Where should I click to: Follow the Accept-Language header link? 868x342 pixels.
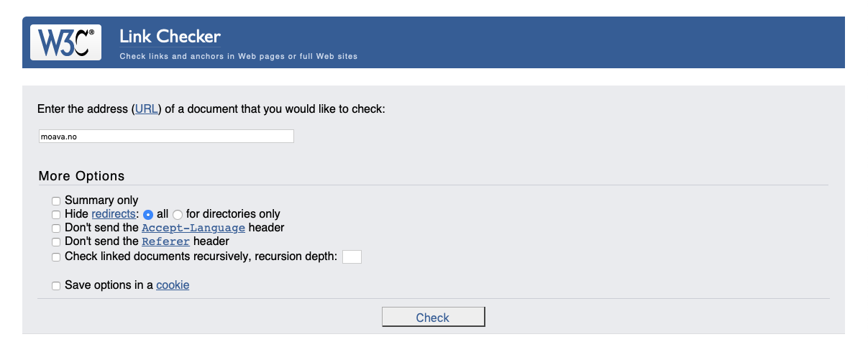pyautogui.click(x=193, y=228)
